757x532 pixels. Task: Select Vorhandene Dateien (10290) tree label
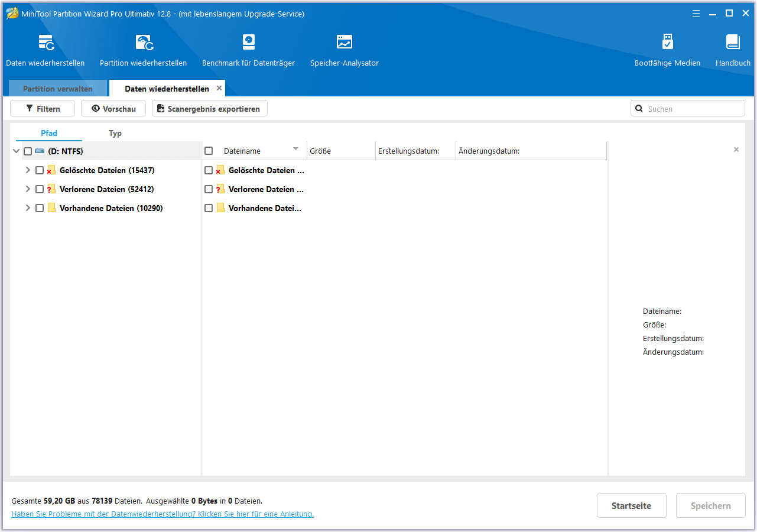tap(111, 208)
